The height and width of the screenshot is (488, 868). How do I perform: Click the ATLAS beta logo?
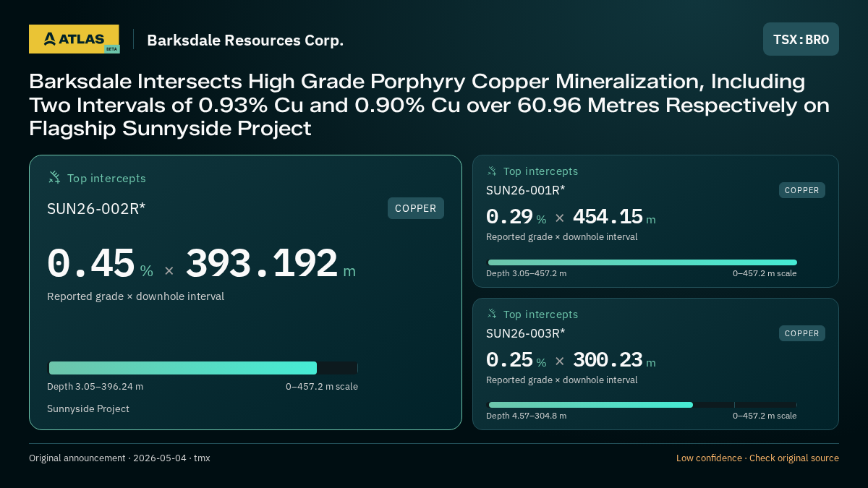(x=74, y=39)
